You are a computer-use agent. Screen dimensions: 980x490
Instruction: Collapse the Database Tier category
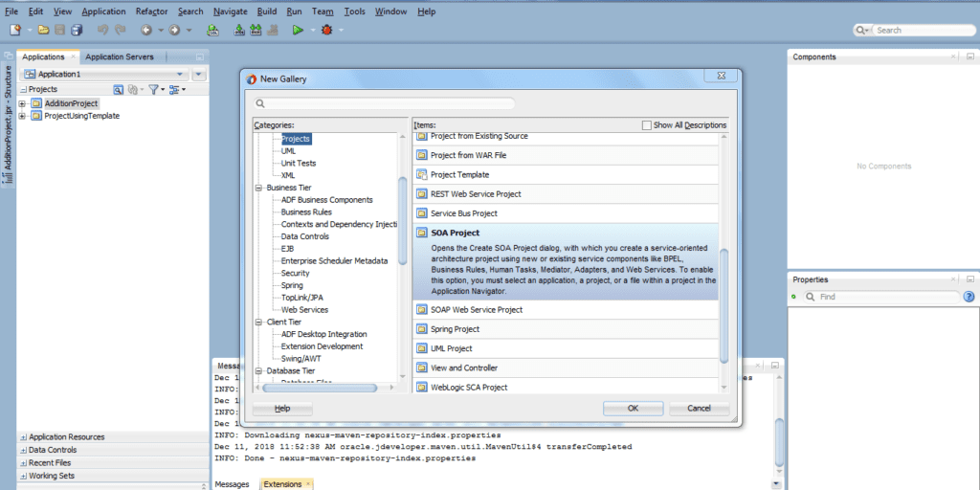[258, 370]
